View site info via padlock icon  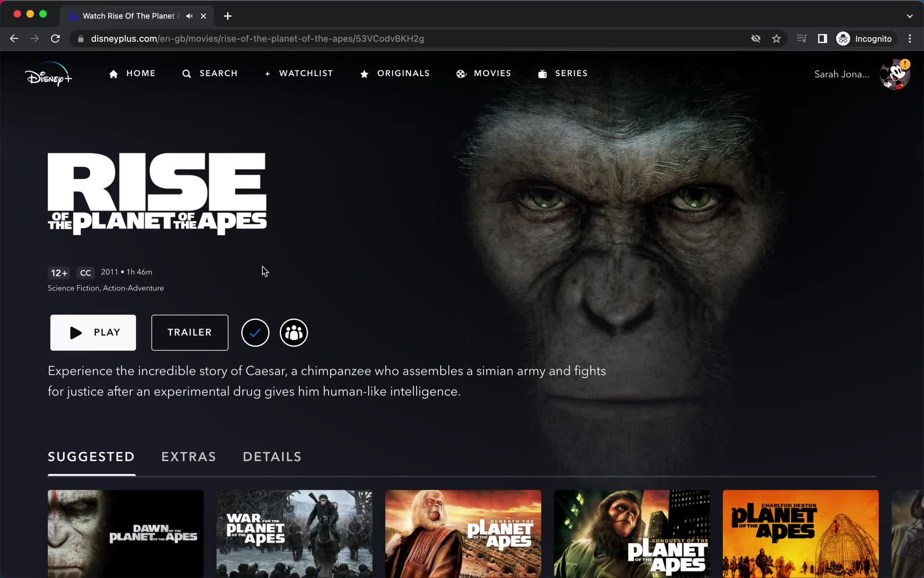[81, 39]
